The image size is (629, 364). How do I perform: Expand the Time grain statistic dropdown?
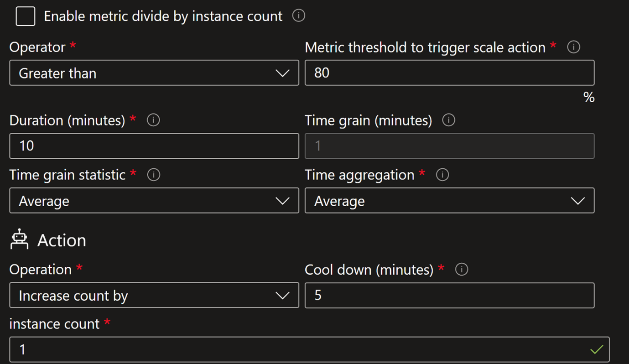pos(154,201)
